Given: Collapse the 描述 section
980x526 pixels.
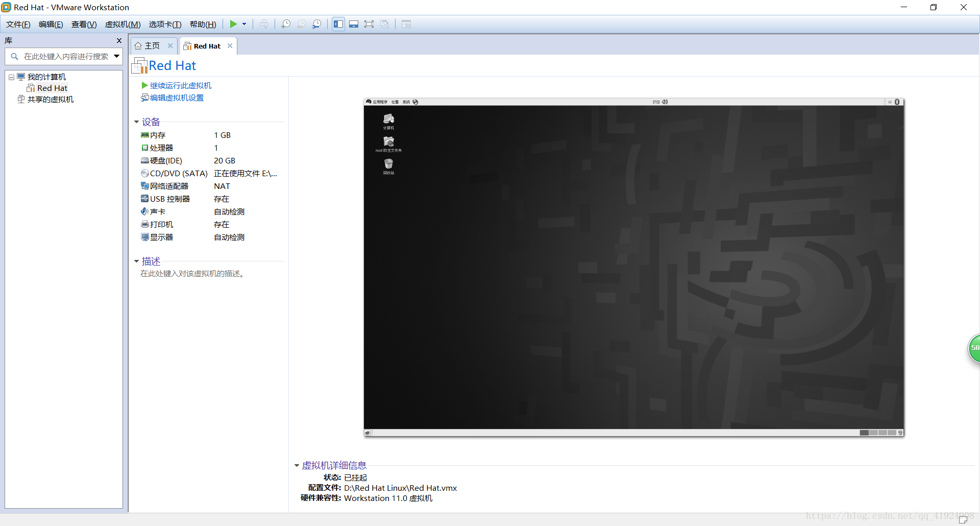Looking at the screenshot, I should tap(137, 261).
